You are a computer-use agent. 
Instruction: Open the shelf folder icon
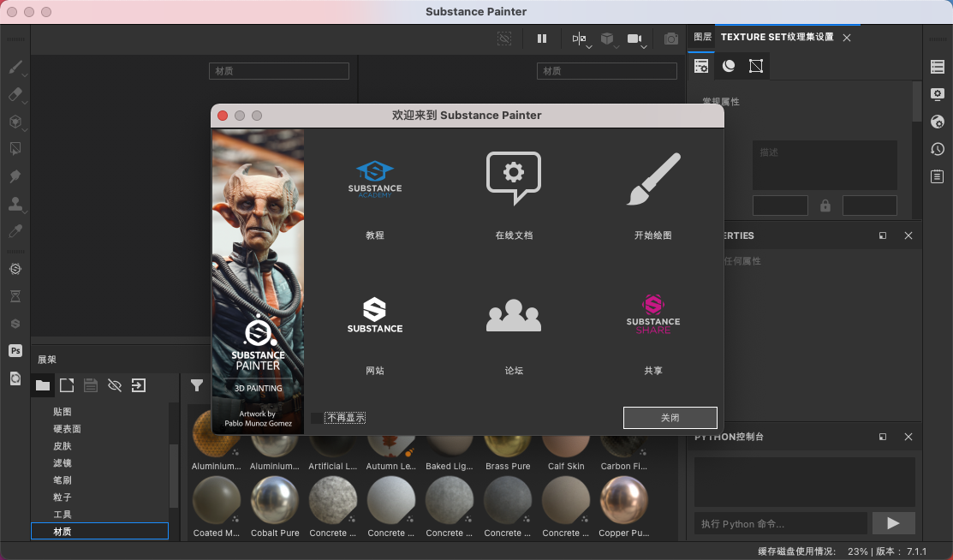click(x=43, y=385)
